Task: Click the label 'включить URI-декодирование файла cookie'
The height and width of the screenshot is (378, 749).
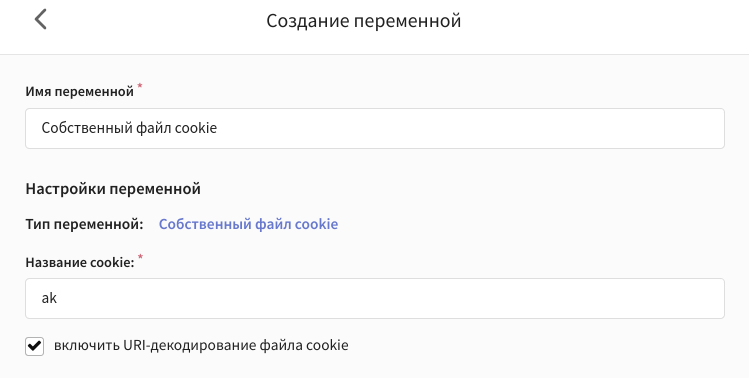Action: pos(201,345)
